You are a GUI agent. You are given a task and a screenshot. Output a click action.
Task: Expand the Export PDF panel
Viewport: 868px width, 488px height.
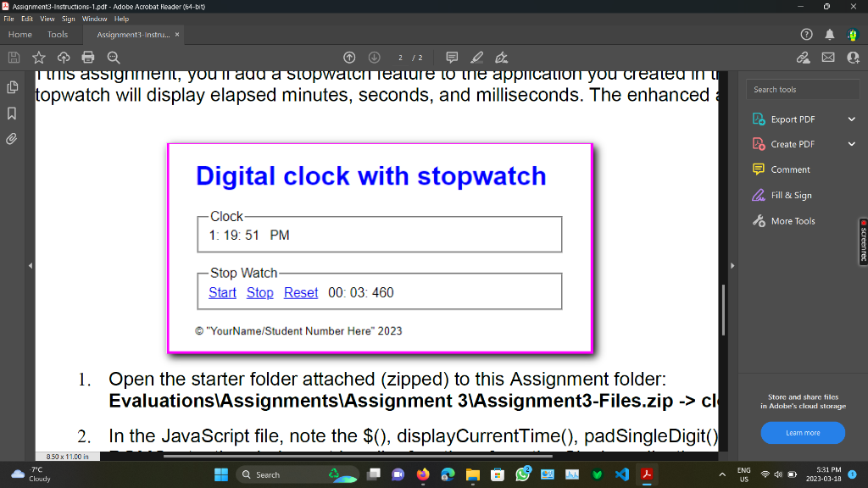pos(852,119)
